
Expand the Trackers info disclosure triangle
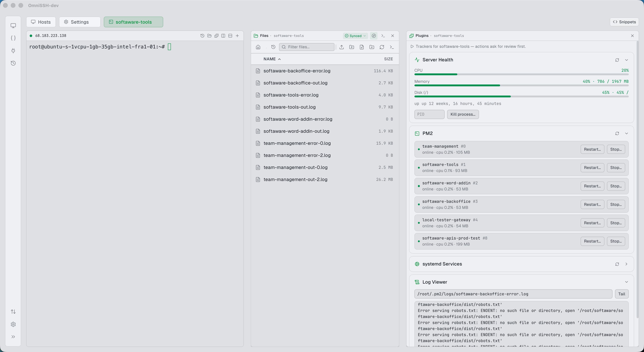tap(412, 46)
